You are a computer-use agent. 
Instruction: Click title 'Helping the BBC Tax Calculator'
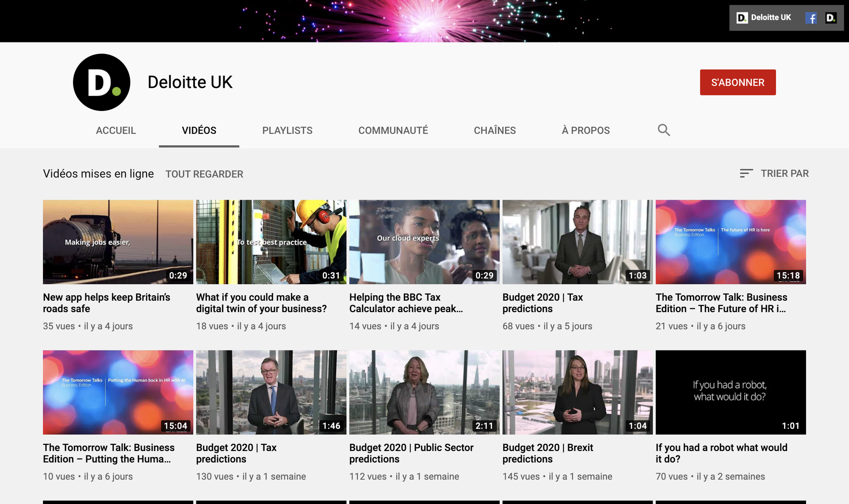pyautogui.click(x=406, y=303)
